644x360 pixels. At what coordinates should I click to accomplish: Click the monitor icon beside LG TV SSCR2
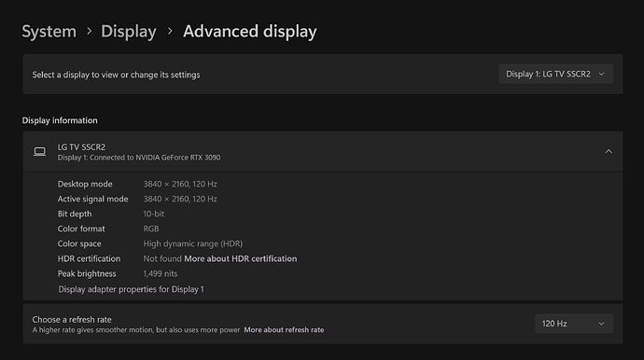(40, 152)
